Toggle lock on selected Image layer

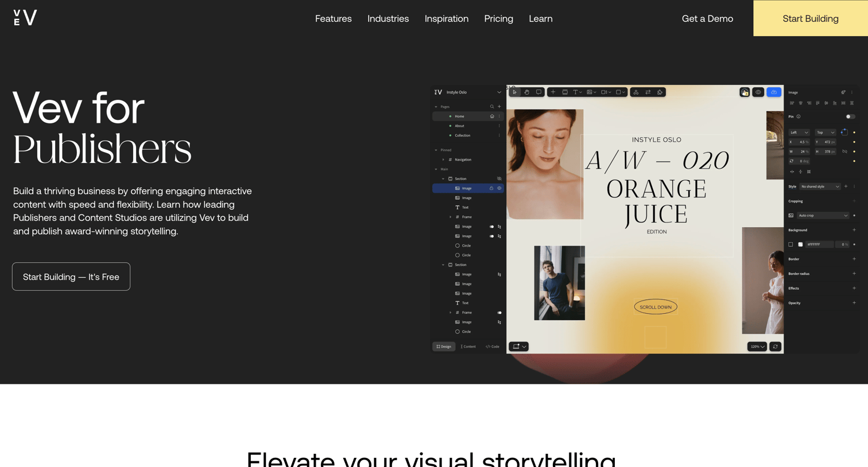point(491,188)
